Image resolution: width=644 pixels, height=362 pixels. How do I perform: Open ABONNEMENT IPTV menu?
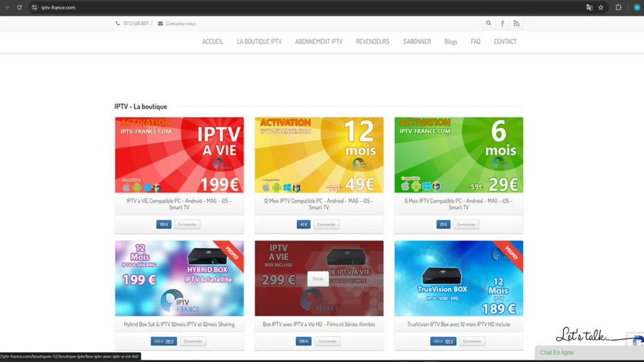[x=319, y=41]
